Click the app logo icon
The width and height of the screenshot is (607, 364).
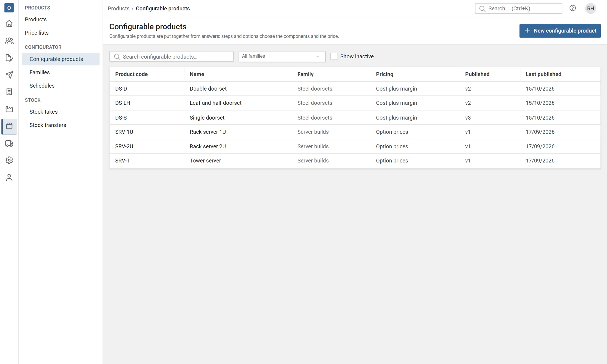point(9,8)
